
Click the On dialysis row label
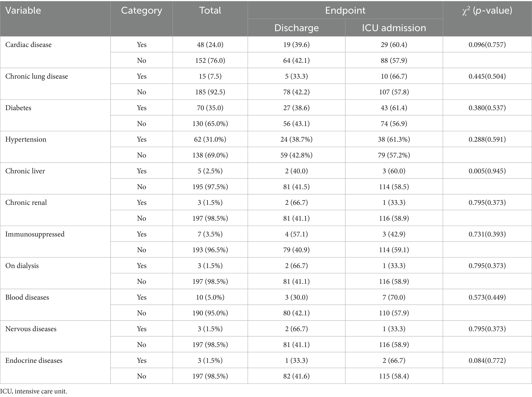tap(22, 266)
